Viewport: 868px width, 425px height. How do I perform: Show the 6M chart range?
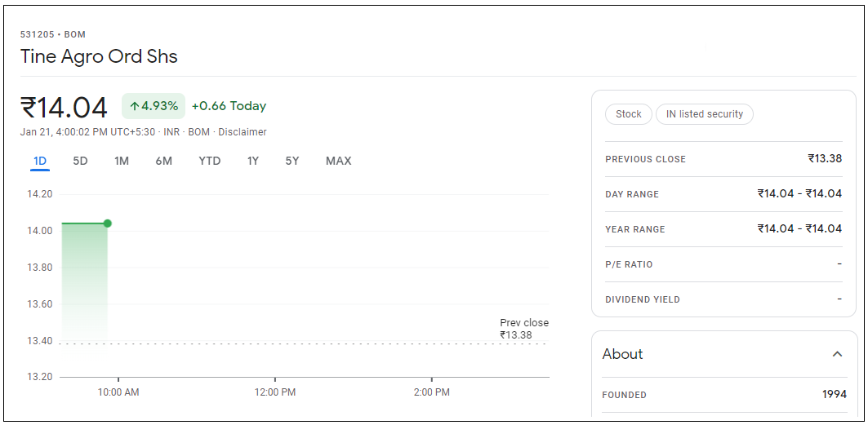tap(164, 161)
